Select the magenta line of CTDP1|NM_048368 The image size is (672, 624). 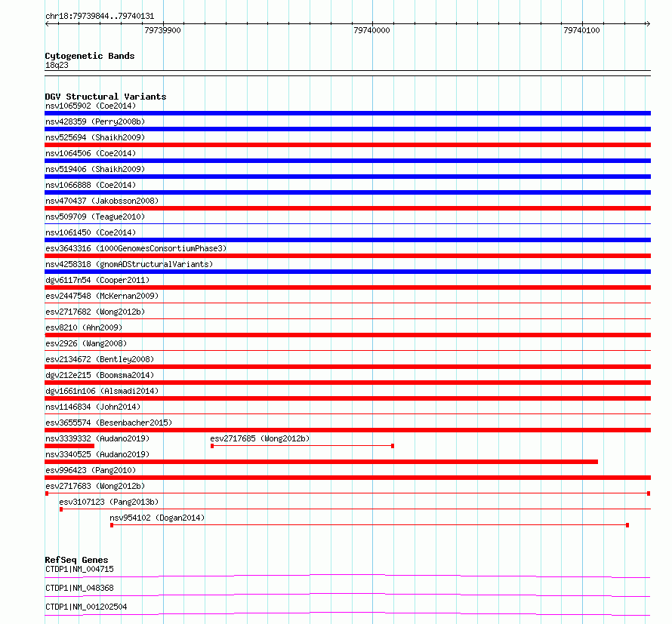(x=347, y=595)
